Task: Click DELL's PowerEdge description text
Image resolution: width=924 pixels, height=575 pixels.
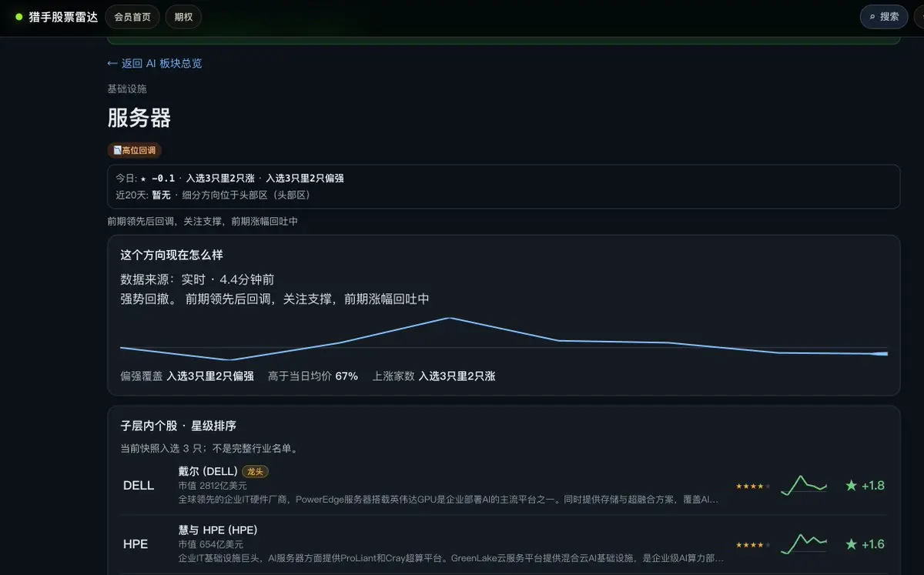Action: [x=448, y=500]
